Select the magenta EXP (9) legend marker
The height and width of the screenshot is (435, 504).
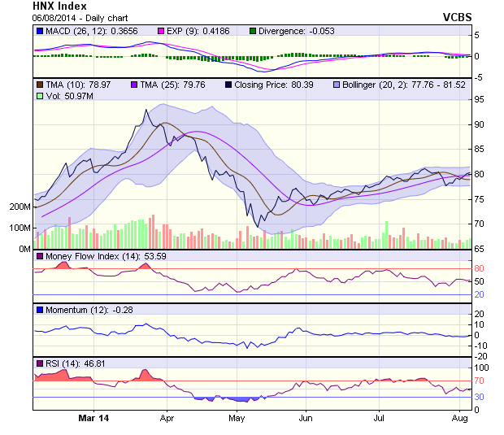point(161,31)
